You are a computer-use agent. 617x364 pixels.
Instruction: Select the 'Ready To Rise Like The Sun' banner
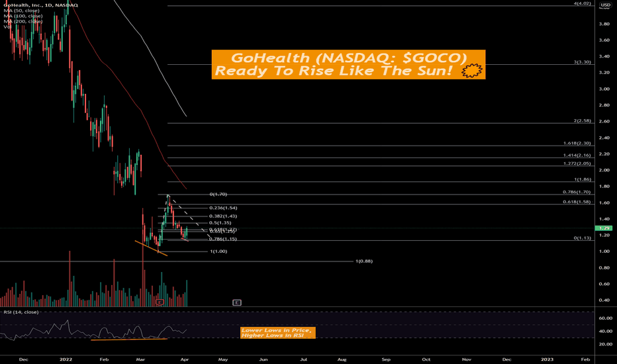pos(348,65)
